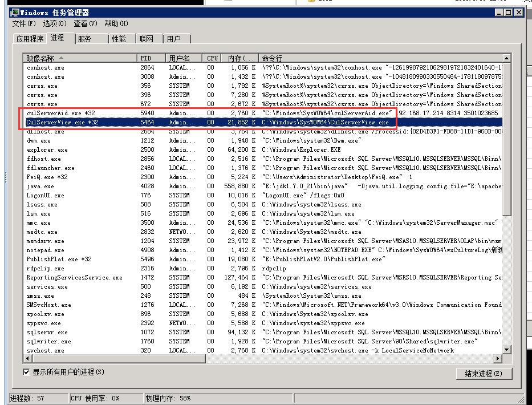Sort by the CPU column header
This screenshot has height=405, width=532.
(x=212, y=58)
